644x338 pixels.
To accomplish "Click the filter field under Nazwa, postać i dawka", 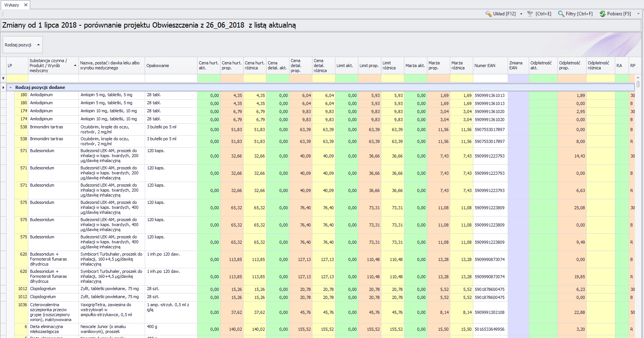I will point(111,78).
